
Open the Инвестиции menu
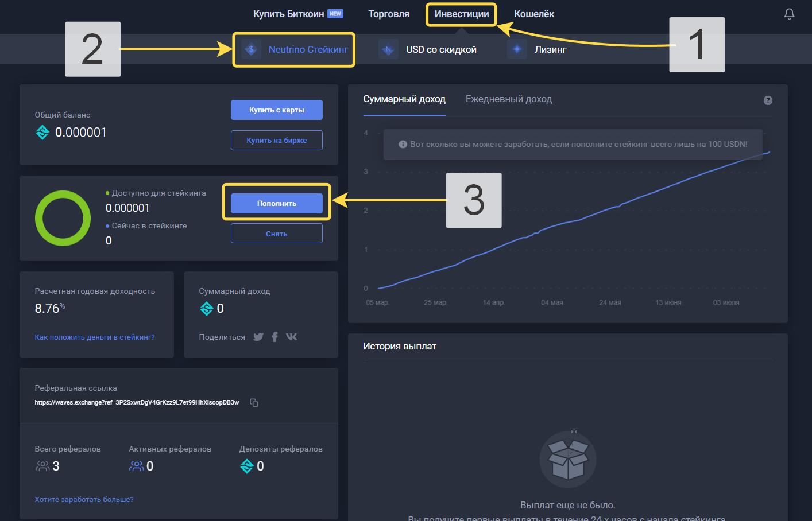(462, 14)
